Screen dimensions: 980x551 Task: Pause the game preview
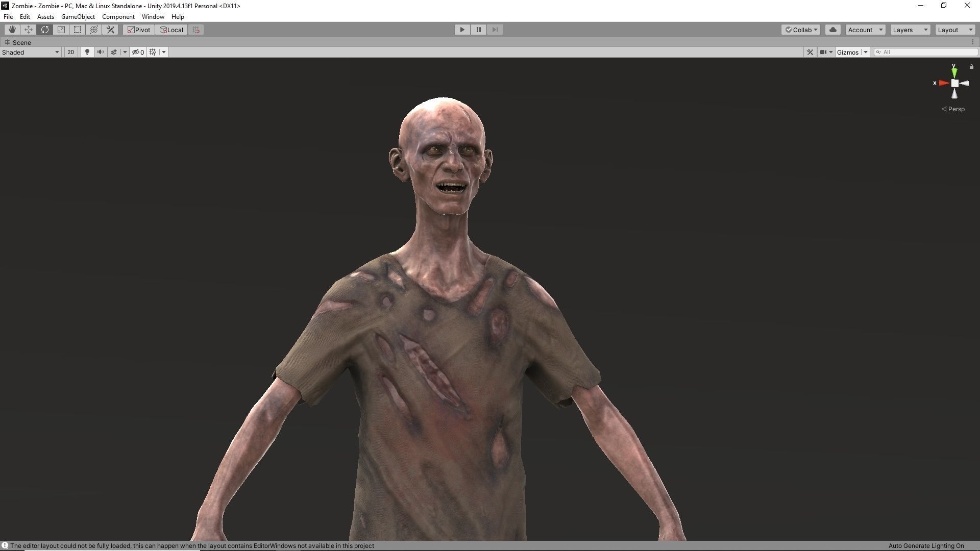(x=479, y=30)
